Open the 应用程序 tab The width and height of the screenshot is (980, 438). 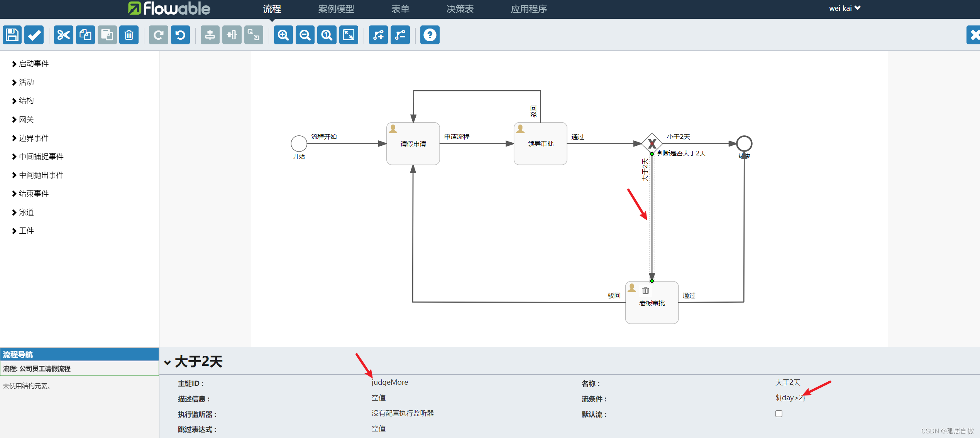click(529, 9)
